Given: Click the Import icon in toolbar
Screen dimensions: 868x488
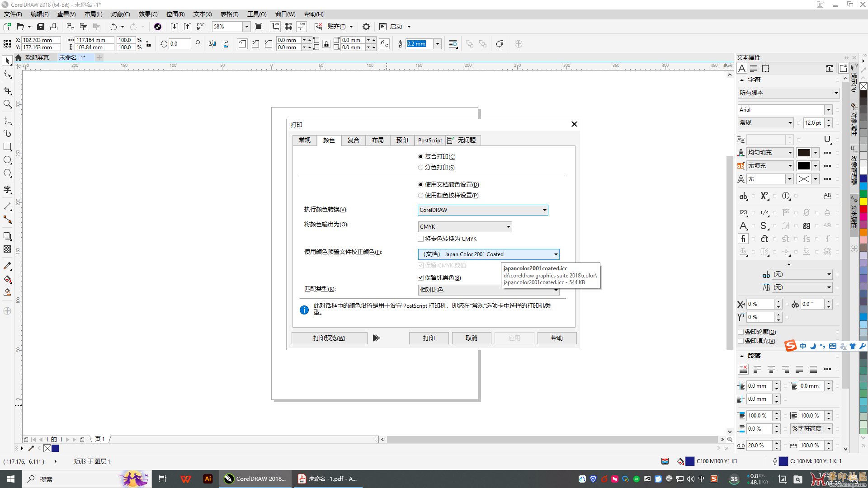Looking at the screenshot, I should (174, 27).
